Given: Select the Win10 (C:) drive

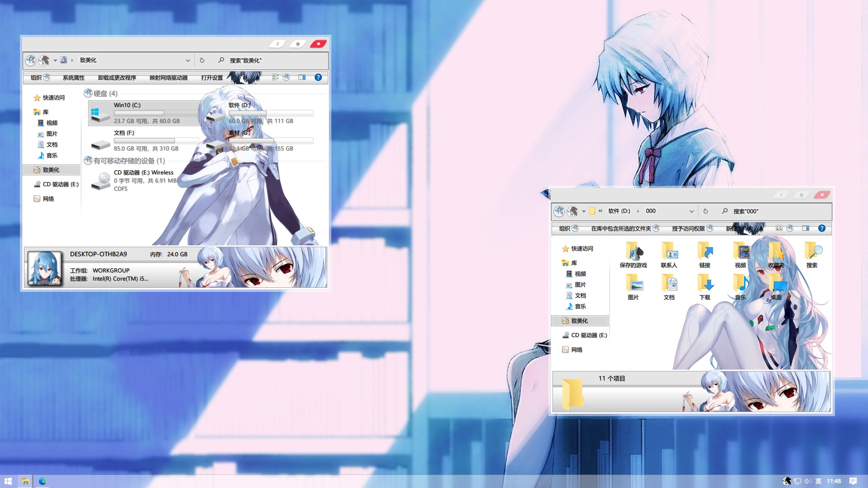Looking at the screenshot, I should tap(145, 113).
